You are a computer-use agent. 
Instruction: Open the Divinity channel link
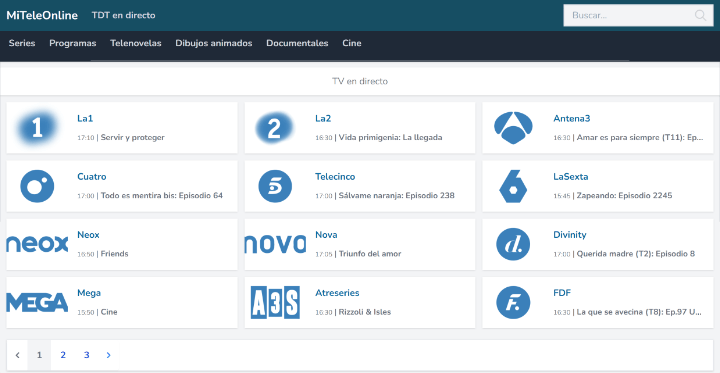click(x=569, y=235)
